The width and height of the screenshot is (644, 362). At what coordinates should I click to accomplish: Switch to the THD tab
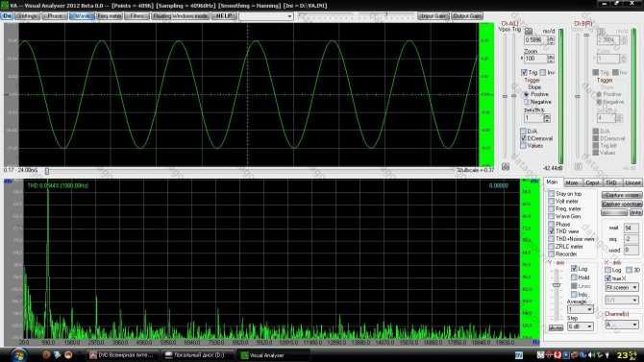pos(611,182)
